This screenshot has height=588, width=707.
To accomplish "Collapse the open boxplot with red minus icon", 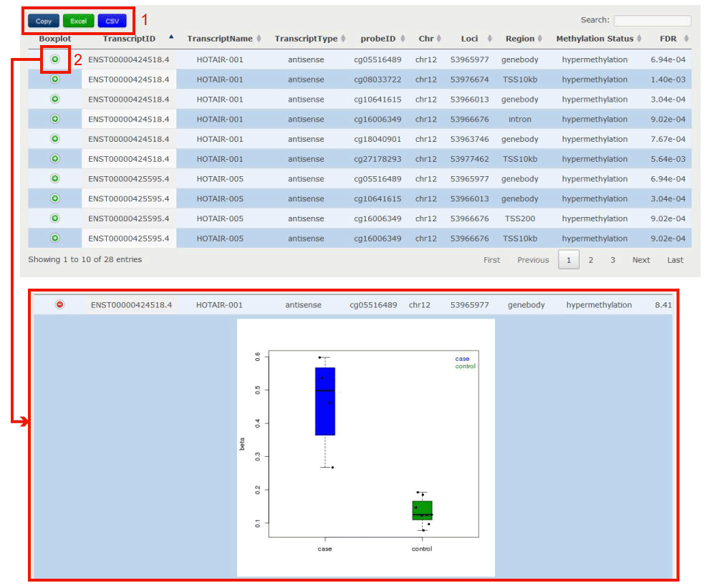I will (59, 305).
